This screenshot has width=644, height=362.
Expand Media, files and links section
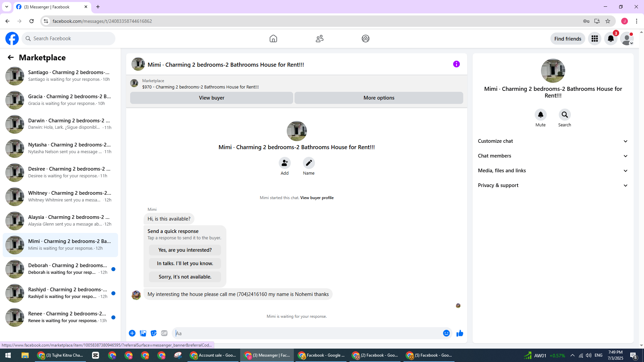click(x=553, y=171)
